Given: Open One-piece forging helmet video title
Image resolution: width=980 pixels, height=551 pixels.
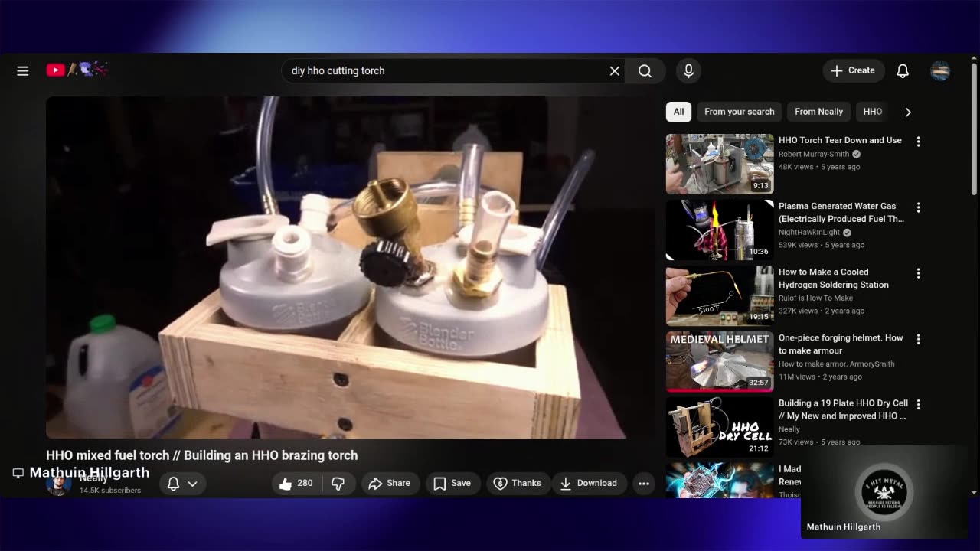Looking at the screenshot, I should [841, 344].
